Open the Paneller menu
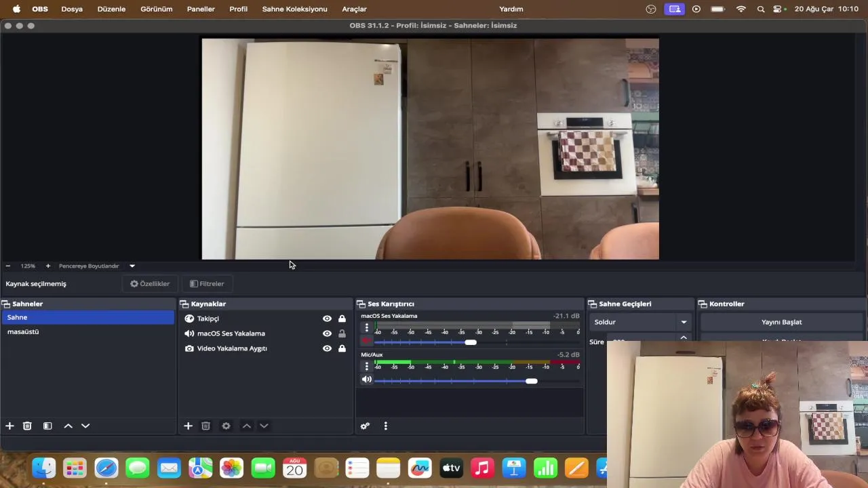This screenshot has width=868, height=488. click(201, 9)
